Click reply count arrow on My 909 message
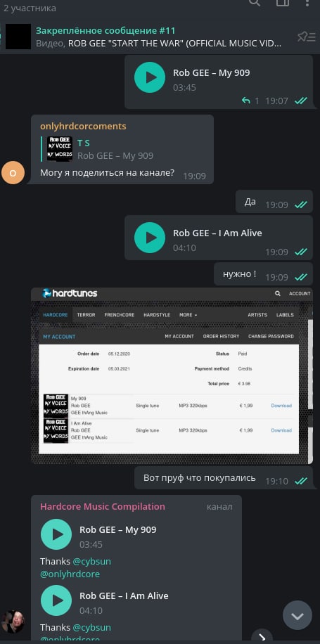The image size is (320, 644). 245,101
